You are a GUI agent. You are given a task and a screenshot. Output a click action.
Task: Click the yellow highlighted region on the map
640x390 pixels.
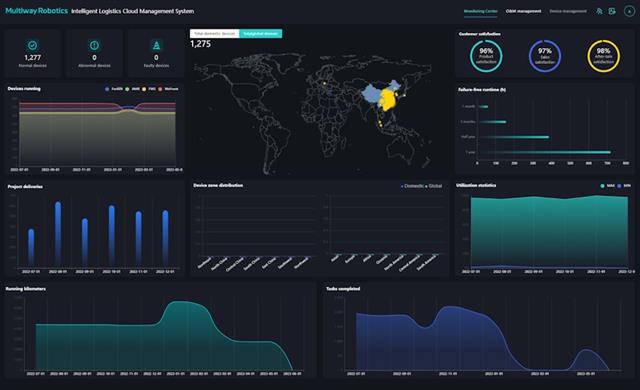click(x=389, y=101)
